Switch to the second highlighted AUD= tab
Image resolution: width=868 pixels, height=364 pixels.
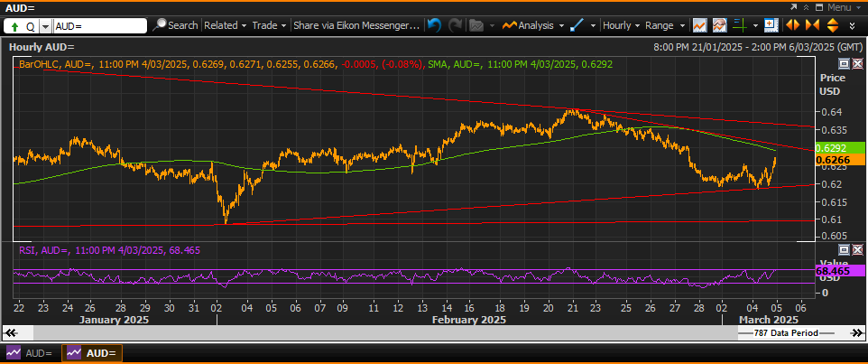[x=92, y=353]
